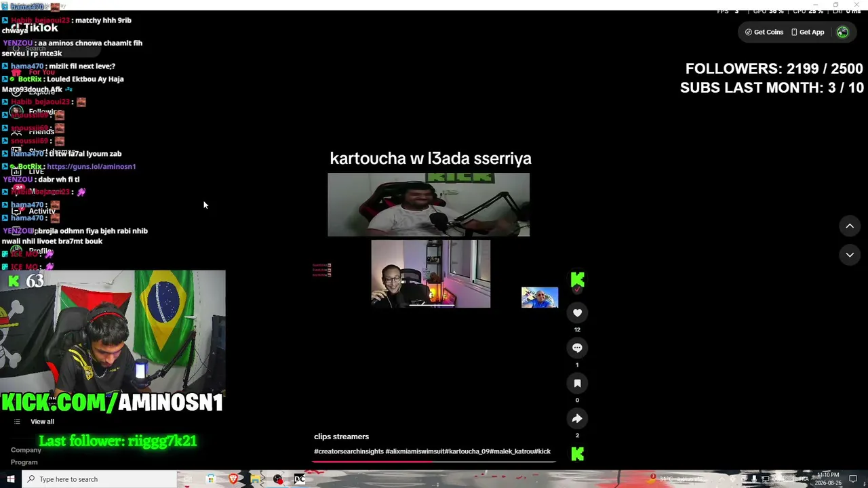Open the Brave browser taskbar icon
This screenshot has height=488, width=868.
(x=233, y=479)
